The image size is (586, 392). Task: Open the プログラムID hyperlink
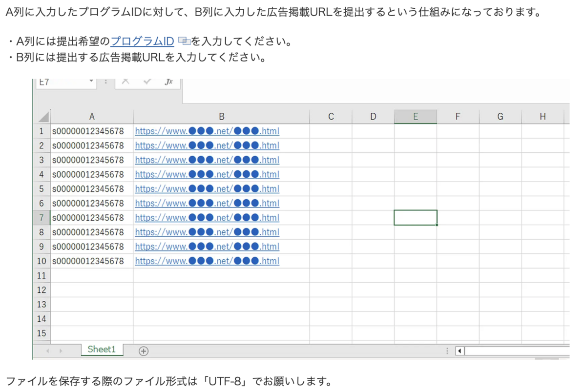click(142, 41)
